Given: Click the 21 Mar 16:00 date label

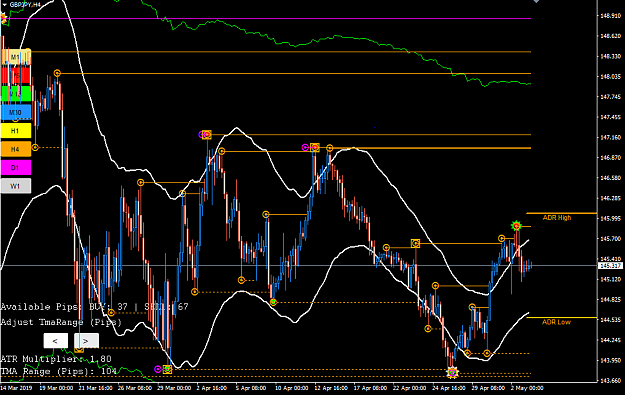Looking at the screenshot, I should coord(95,388).
